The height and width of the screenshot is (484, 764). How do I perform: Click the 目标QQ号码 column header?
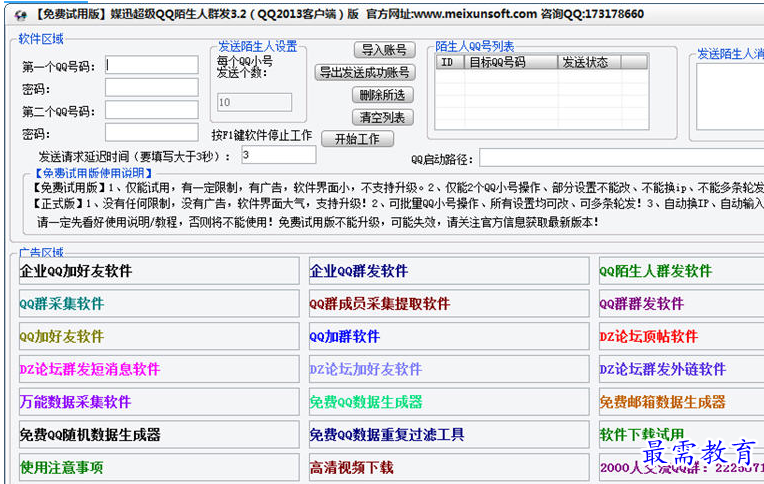pyautogui.click(x=511, y=62)
